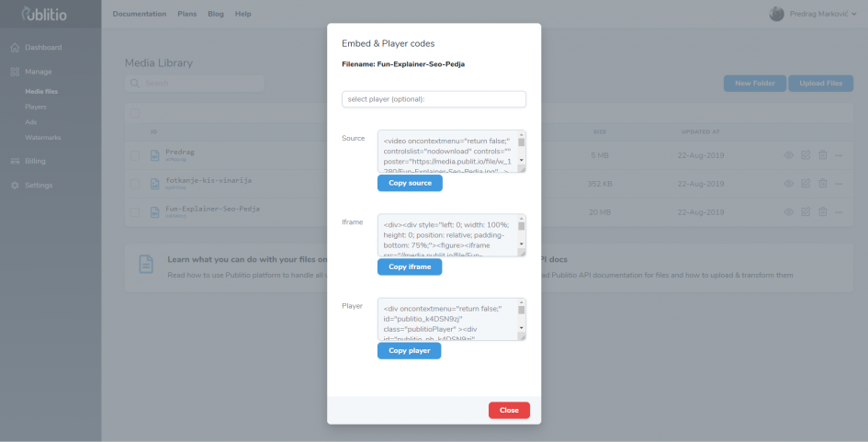Go to the Plans page
Image resolution: width=868 pixels, height=442 pixels.
pyautogui.click(x=187, y=14)
